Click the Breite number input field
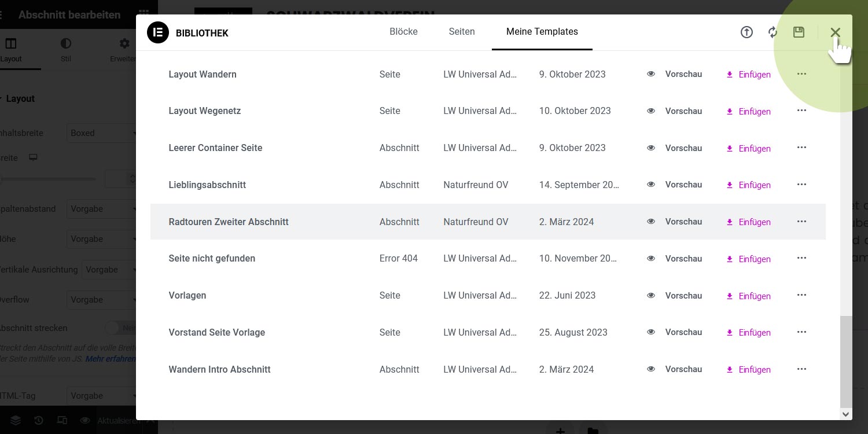Viewport: 868px width, 434px height. 120,179
